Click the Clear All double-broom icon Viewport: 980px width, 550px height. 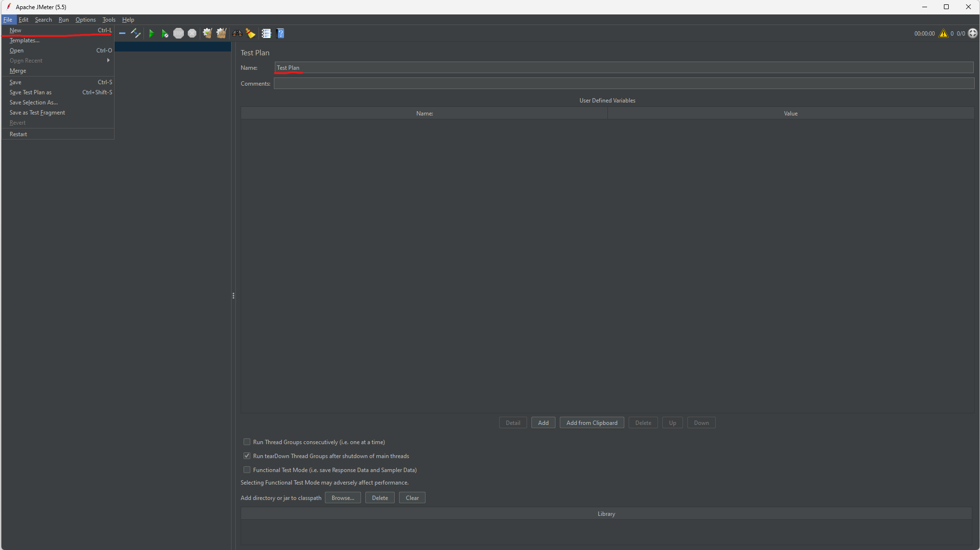[221, 33]
